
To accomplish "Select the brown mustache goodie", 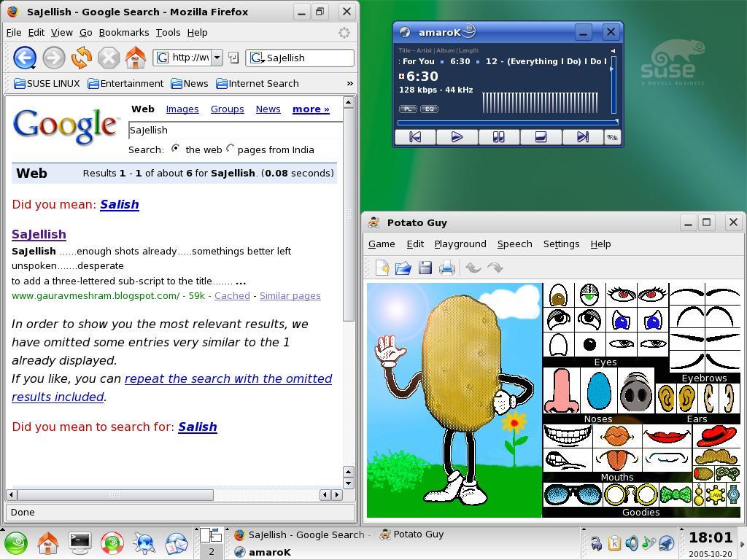I will click(x=716, y=456).
